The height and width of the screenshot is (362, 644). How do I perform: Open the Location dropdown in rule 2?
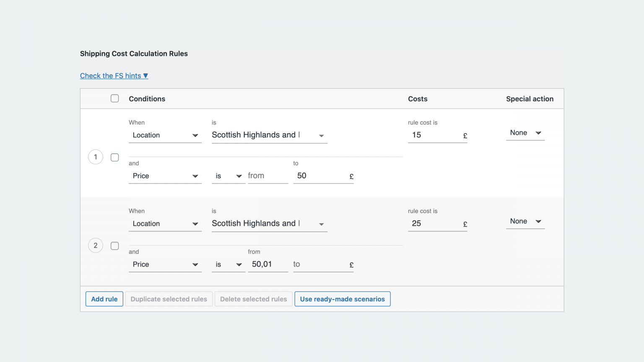coord(165,223)
